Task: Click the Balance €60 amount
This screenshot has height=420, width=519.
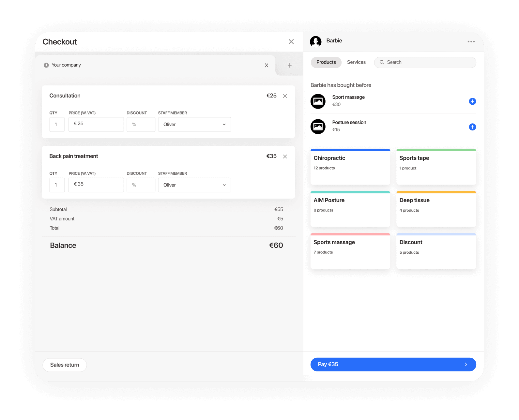Action: click(276, 246)
